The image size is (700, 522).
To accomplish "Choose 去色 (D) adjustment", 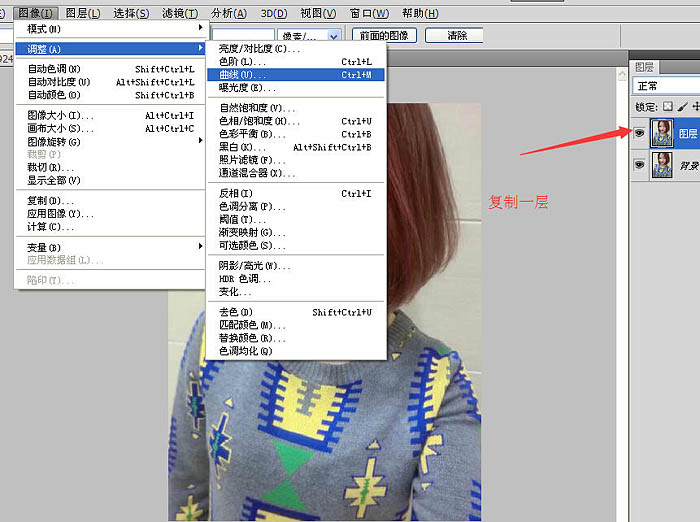I will tap(296, 312).
